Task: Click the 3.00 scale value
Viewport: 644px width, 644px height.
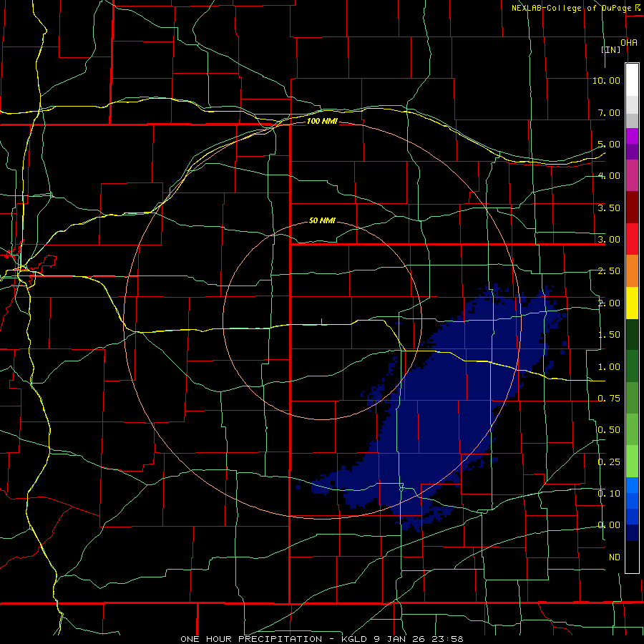Action: (x=609, y=240)
